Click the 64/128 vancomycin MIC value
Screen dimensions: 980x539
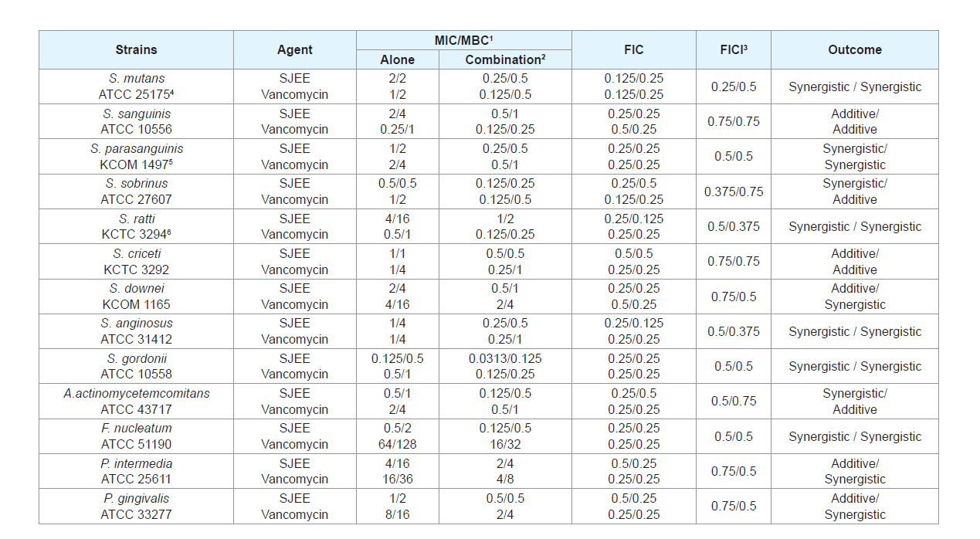point(398,444)
